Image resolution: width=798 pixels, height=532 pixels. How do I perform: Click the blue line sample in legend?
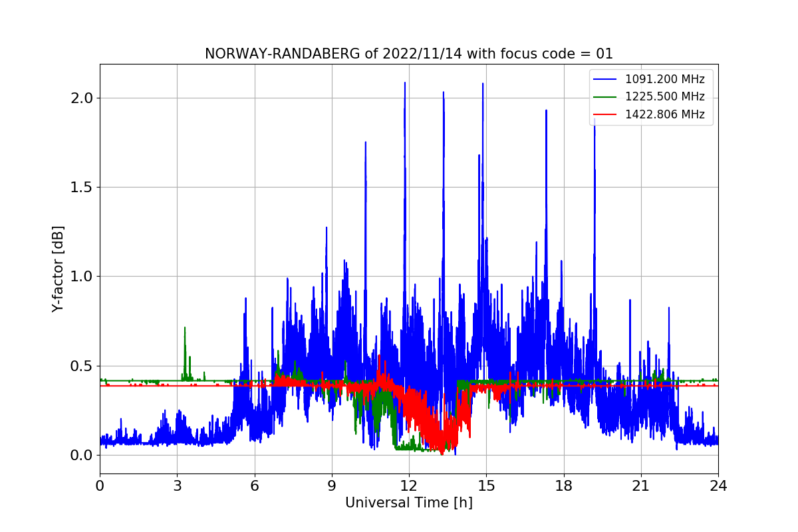(x=606, y=79)
